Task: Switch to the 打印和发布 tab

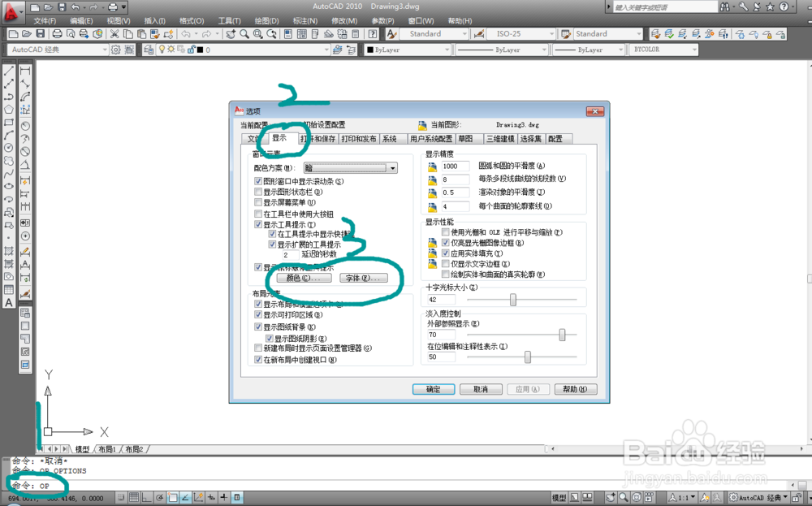Action: 359,139
